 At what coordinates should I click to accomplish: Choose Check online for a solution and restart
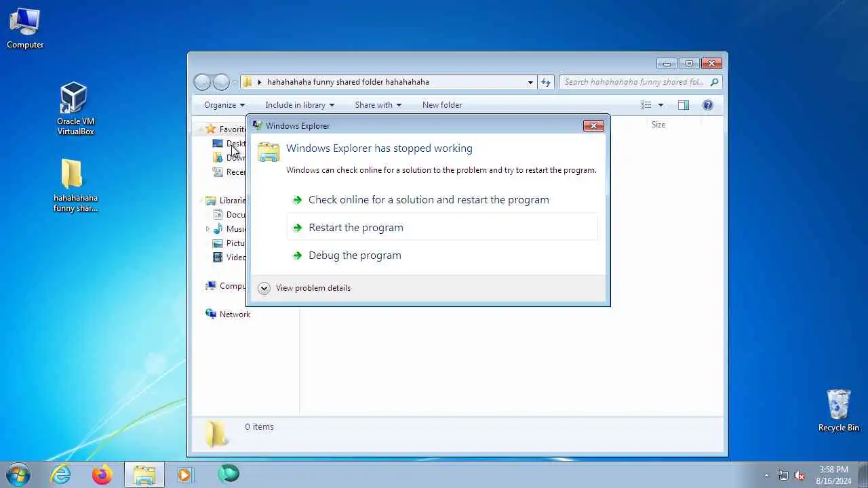(442, 200)
